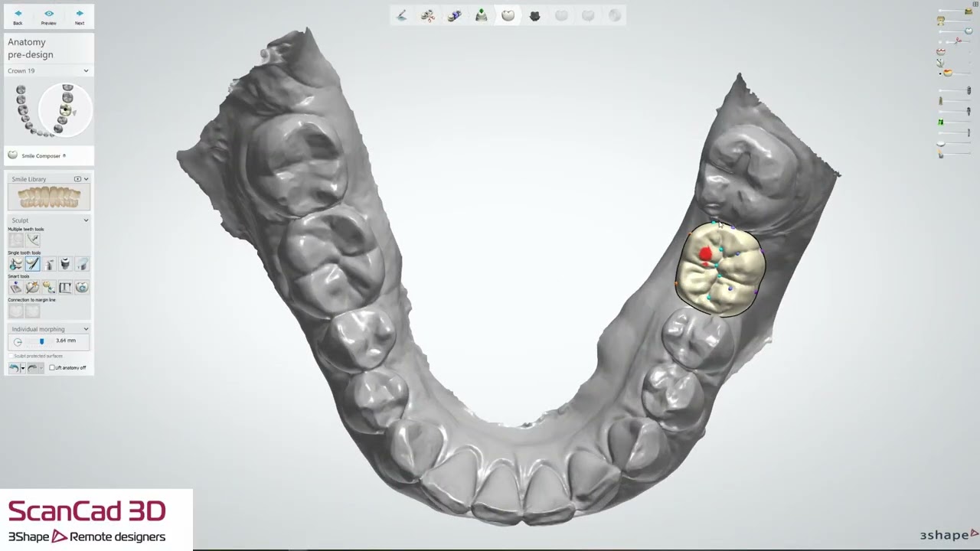Select highlighted crown in tooth arch overview
The width and height of the screenshot is (980, 551).
point(66,110)
